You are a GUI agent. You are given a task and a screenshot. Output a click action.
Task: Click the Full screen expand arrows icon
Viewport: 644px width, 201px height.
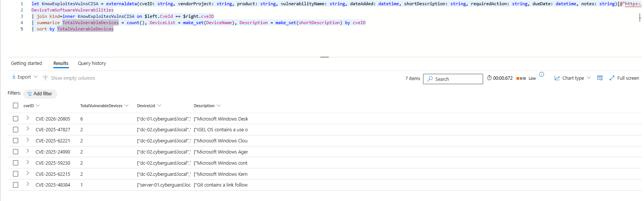pyautogui.click(x=612, y=78)
